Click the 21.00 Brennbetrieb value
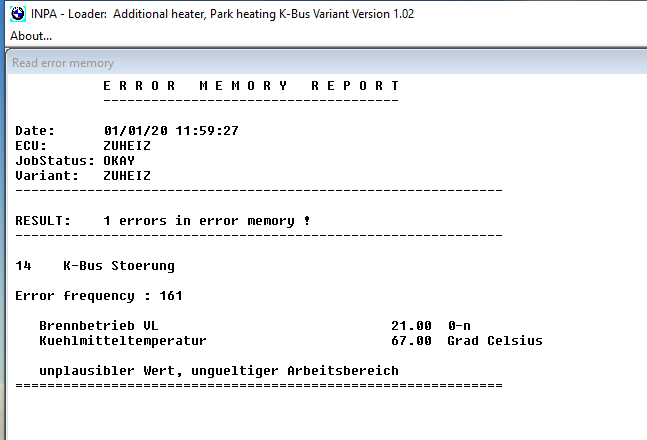This screenshot has width=647, height=440. (x=411, y=326)
